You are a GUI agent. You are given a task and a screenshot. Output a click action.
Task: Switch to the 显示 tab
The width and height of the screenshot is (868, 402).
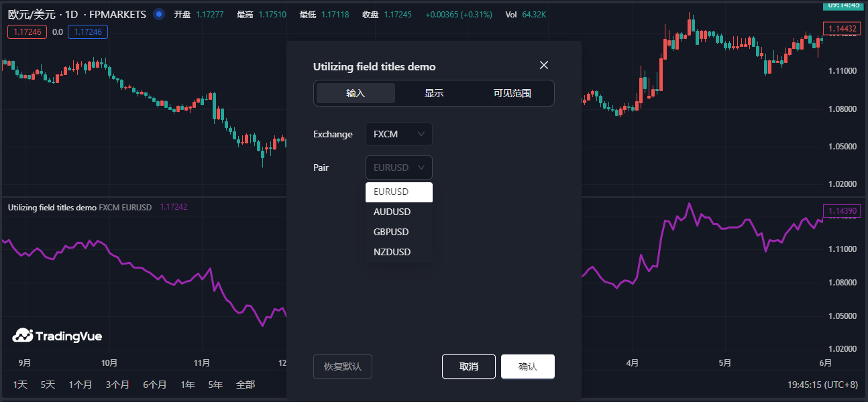[x=434, y=93]
